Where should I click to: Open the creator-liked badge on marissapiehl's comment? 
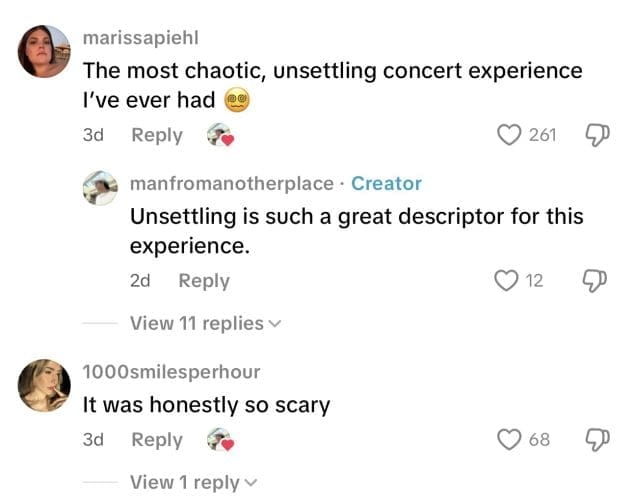click(220, 135)
